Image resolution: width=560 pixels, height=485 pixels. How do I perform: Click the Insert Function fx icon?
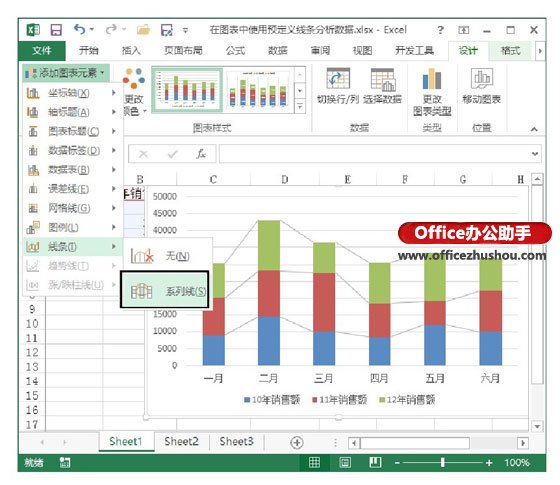[x=201, y=154]
